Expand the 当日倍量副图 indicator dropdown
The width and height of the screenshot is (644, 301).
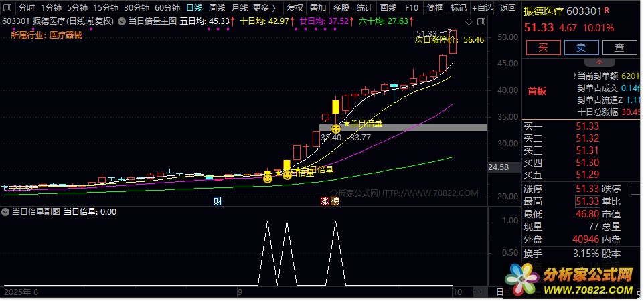coord(5,212)
